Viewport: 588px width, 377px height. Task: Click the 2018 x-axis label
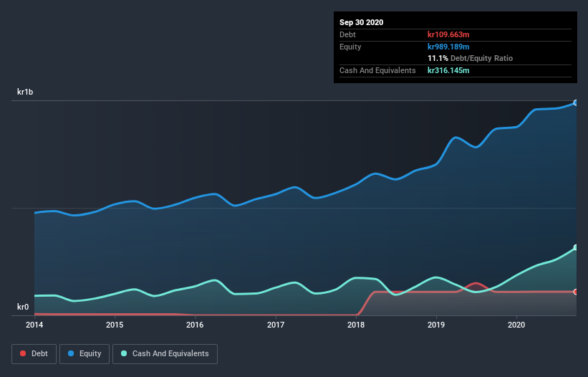pos(356,325)
